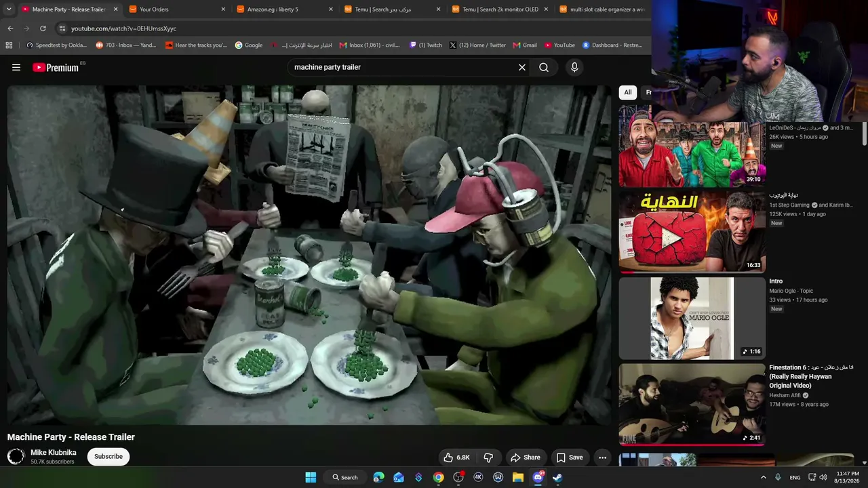Viewport: 868px width, 488px height.
Task: Expand the tab search dropdown arrow
Action: coord(9,9)
